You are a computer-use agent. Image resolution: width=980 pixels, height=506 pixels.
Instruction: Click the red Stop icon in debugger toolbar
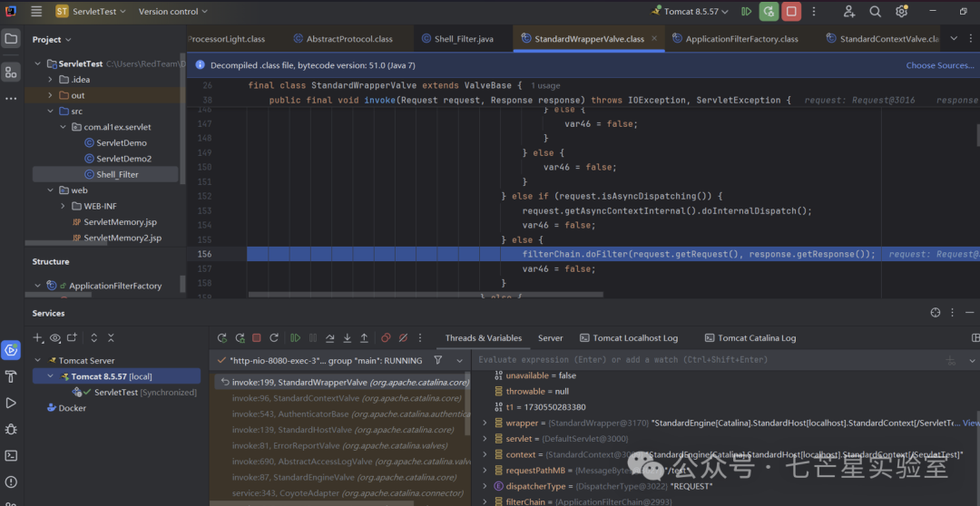click(256, 338)
